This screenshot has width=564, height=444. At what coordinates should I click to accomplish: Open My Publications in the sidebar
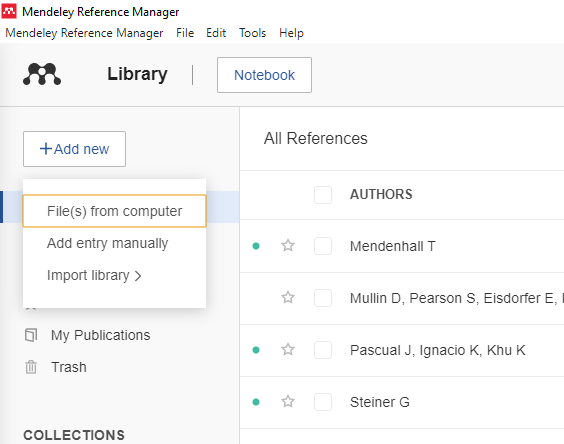pos(100,335)
